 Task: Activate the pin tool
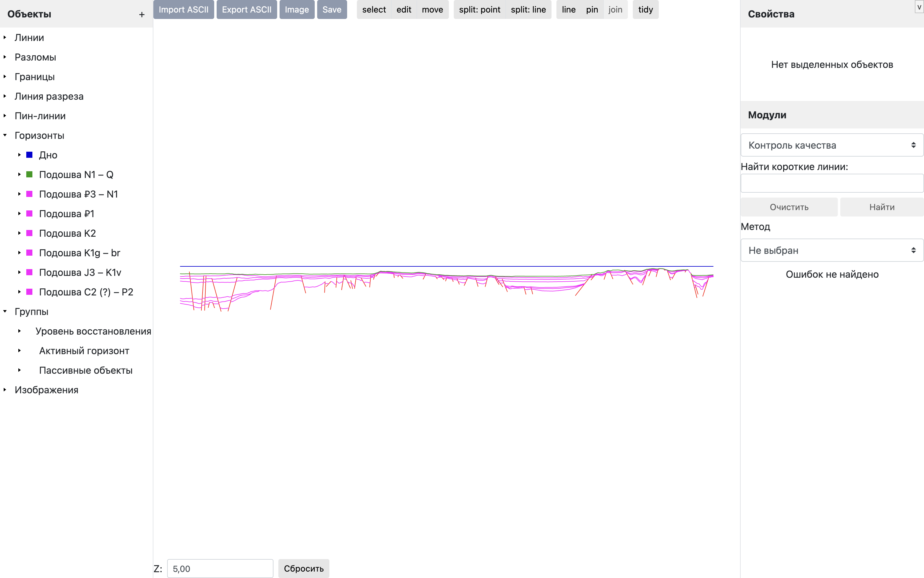[x=592, y=9]
